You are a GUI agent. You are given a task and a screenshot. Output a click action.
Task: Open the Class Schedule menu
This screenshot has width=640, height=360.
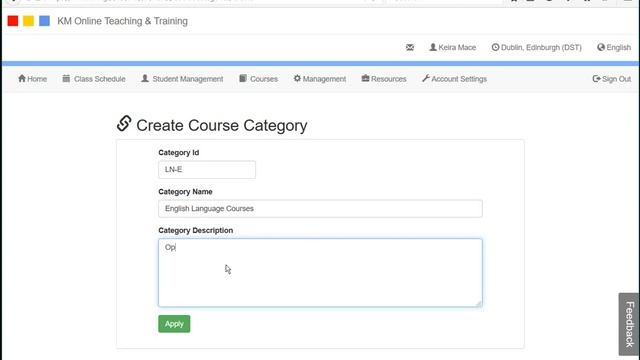94,79
